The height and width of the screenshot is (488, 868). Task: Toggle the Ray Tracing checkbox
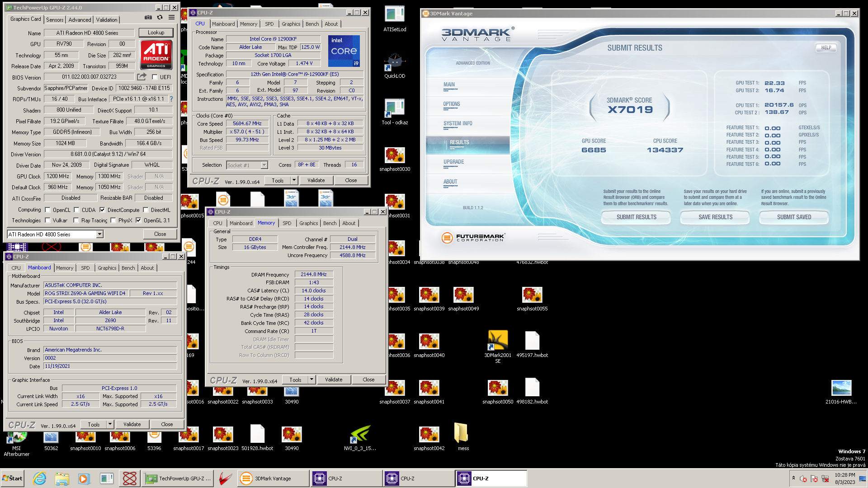click(x=76, y=221)
